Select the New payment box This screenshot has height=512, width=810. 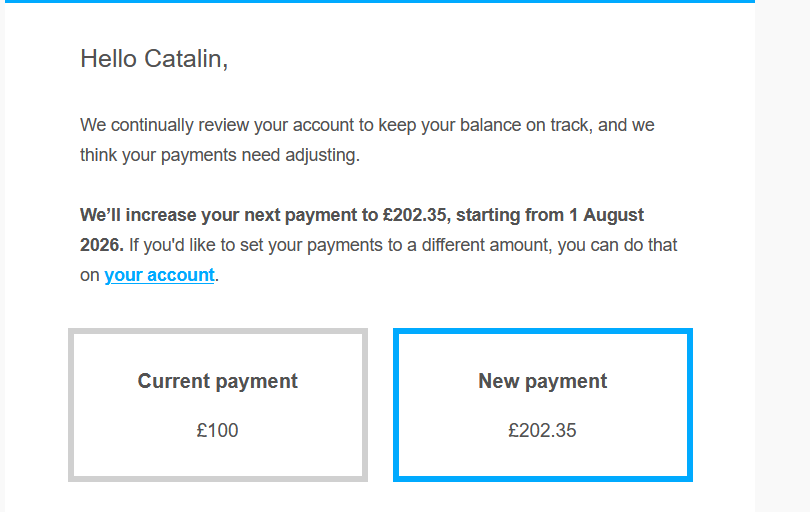[x=543, y=405]
